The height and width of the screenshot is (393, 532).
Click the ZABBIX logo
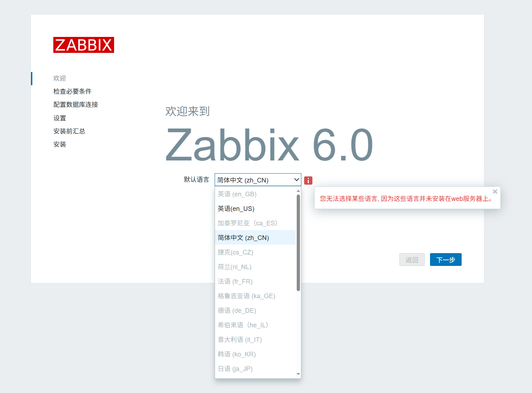(x=84, y=45)
